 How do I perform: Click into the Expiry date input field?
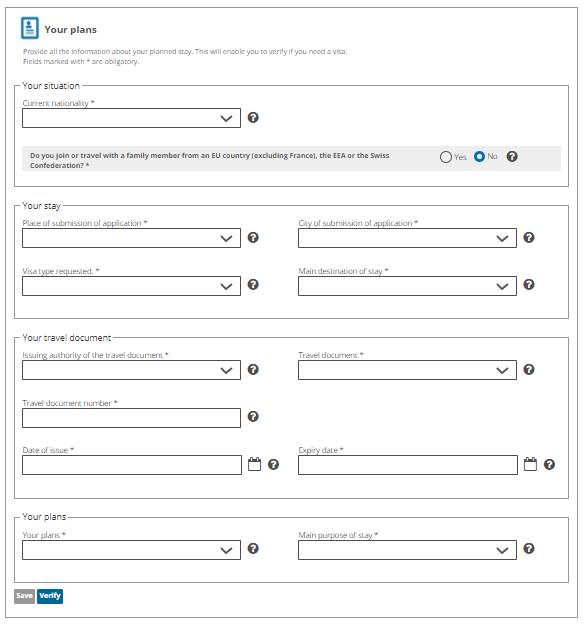[x=408, y=465]
